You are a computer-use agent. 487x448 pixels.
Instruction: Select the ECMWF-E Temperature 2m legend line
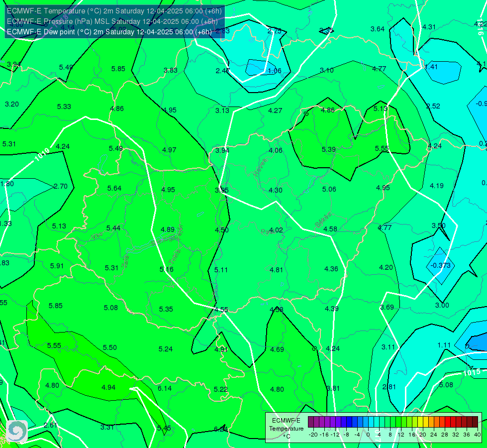pos(114,11)
